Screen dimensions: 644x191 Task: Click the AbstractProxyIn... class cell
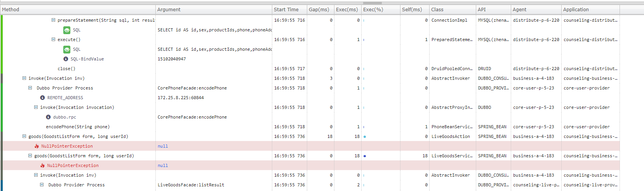coord(452,107)
